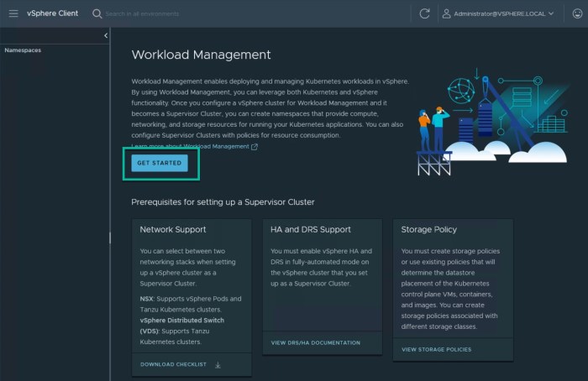Click the search magnifier icon
This screenshot has width=588, height=381.
(97, 13)
